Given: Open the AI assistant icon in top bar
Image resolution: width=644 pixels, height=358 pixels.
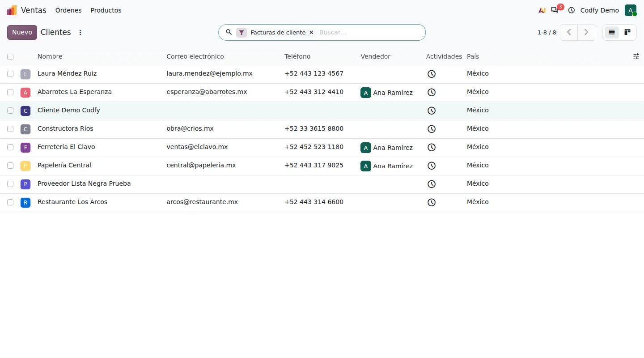Looking at the screenshot, I should pos(542,10).
